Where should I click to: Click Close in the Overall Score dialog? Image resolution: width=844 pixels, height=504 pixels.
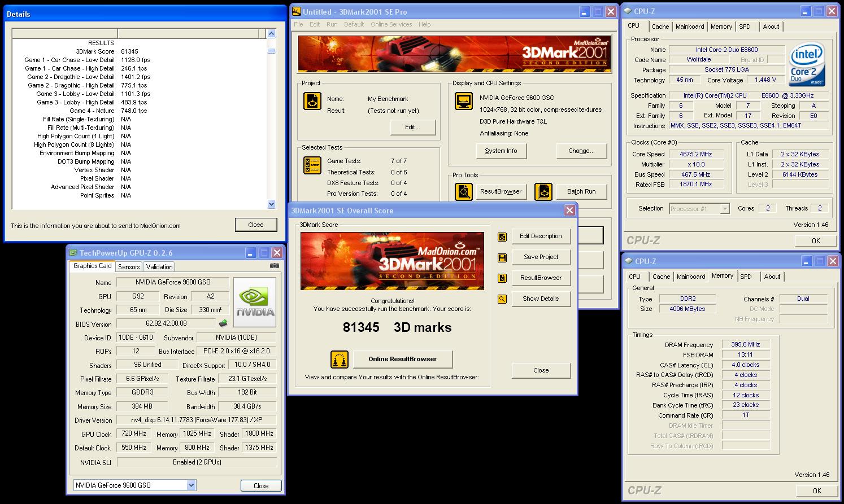click(541, 371)
